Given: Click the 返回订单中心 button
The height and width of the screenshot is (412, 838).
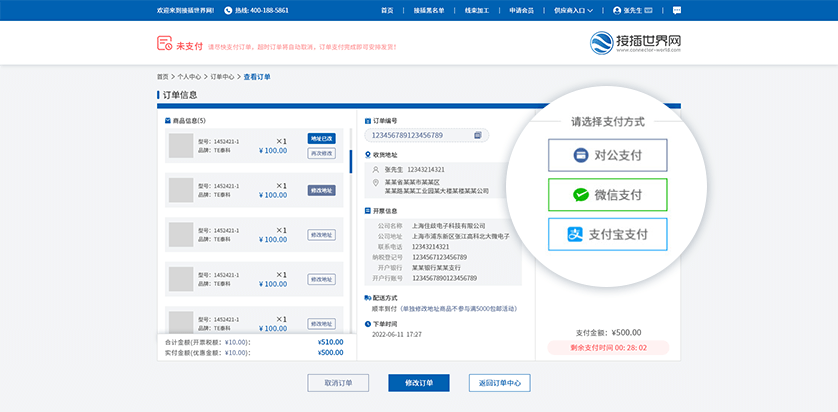Looking at the screenshot, I should [x=500, y=383].
